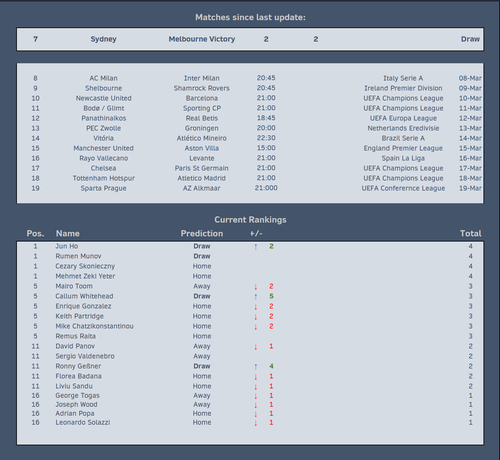Select Rumen Munov in rankings
The image size is (500, 460).
tap(78, 256)
